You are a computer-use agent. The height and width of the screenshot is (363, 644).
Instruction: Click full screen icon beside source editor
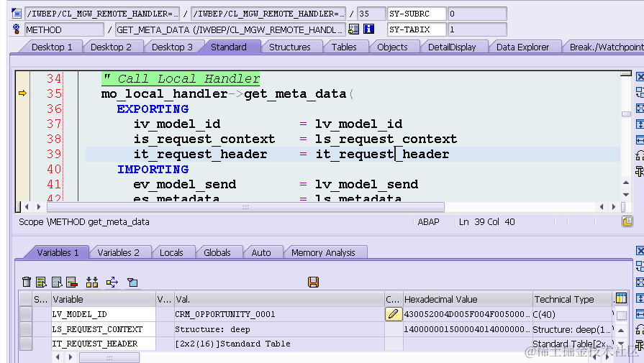click(x=640, y=109)
